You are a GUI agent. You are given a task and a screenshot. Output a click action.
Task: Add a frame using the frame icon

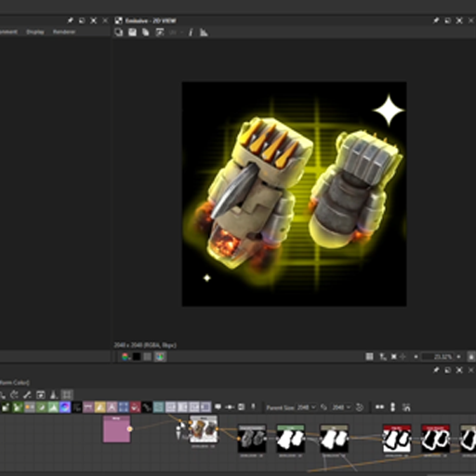click(242, 407)
